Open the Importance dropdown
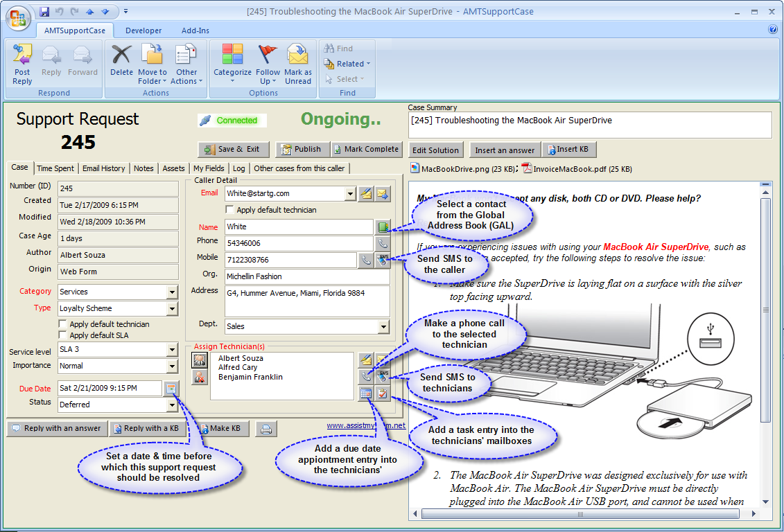This screenshot has width=784, height=532. click(172, 366)
